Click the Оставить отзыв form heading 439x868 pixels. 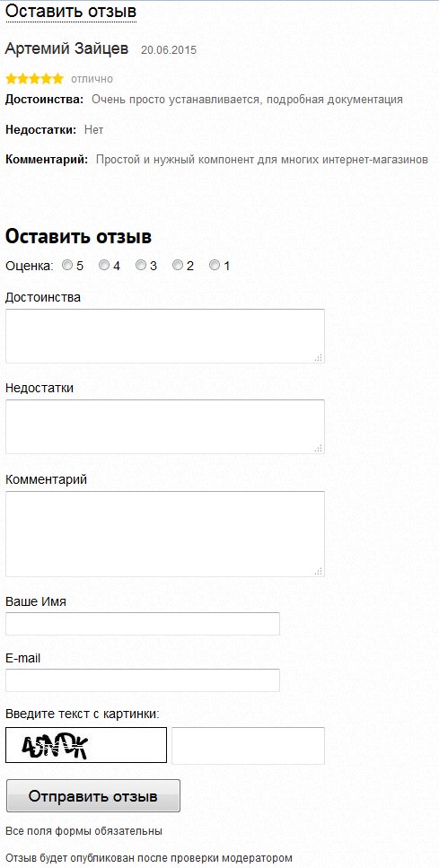coord(78,237)
